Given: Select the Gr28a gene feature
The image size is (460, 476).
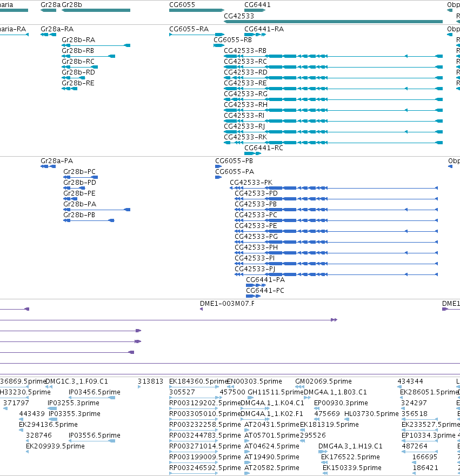Looking at the screenshot, I should click(48, 10).
